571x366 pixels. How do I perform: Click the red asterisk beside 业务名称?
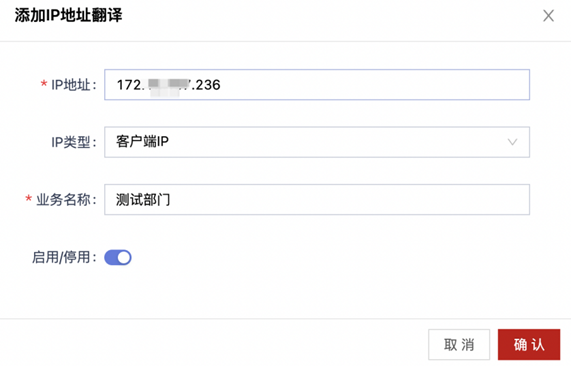[x=28, y=199]
